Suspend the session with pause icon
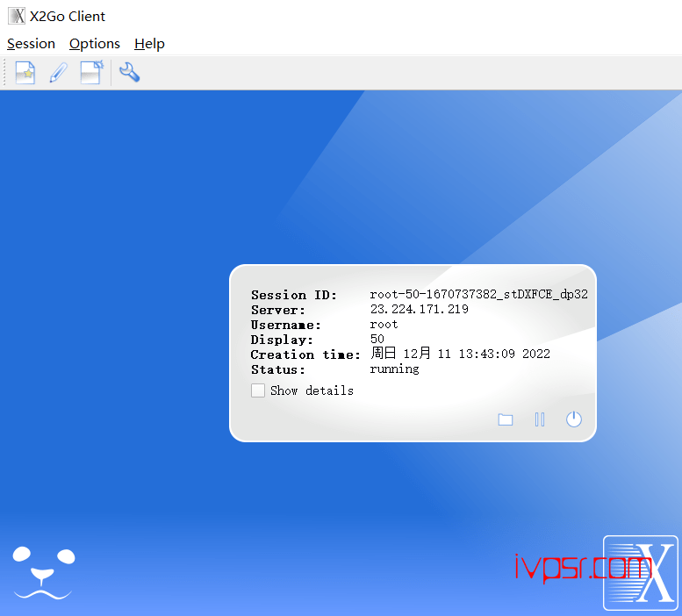The height and width of the screenshot is (616, 682). point(539,419)
